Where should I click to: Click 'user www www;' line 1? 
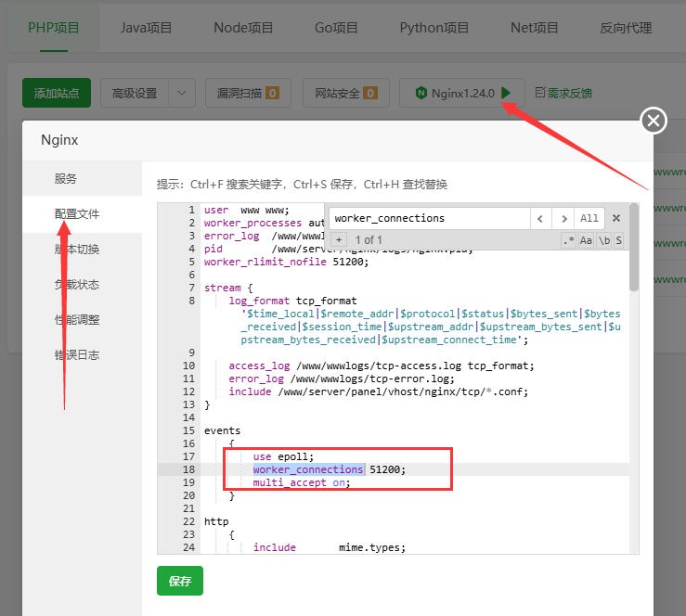coord(246,210)
